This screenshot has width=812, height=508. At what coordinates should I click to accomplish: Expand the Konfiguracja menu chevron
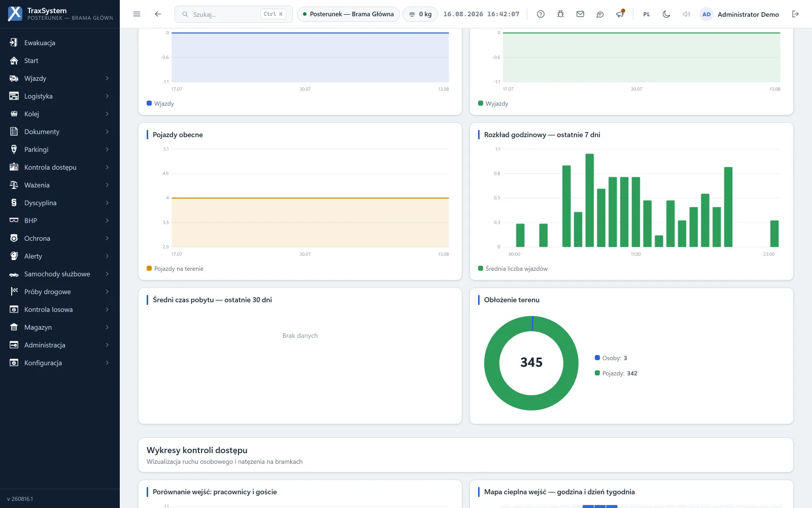(107, 363)
